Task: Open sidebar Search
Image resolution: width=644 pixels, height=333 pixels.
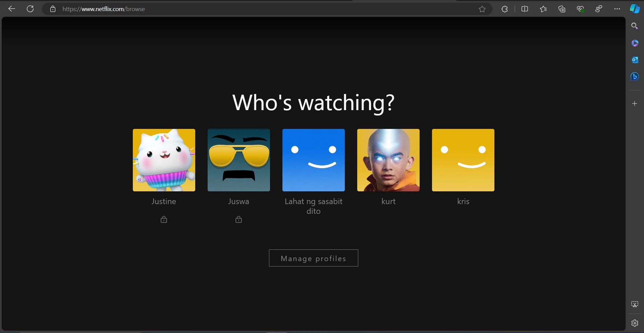Action: point(635,26)
